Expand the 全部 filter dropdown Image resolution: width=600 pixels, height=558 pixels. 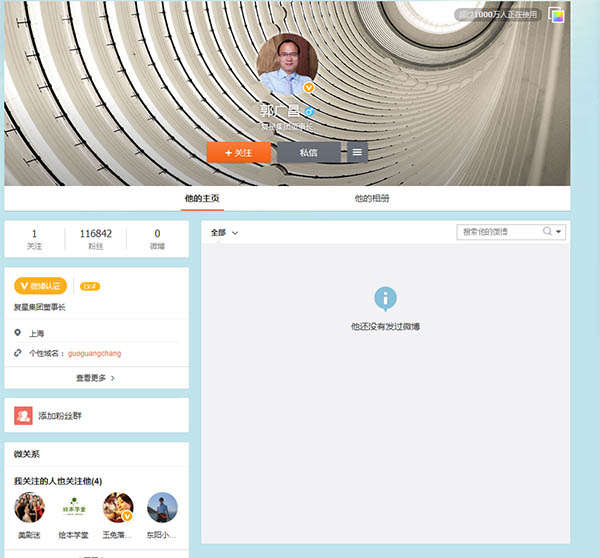tap(225, 232)
